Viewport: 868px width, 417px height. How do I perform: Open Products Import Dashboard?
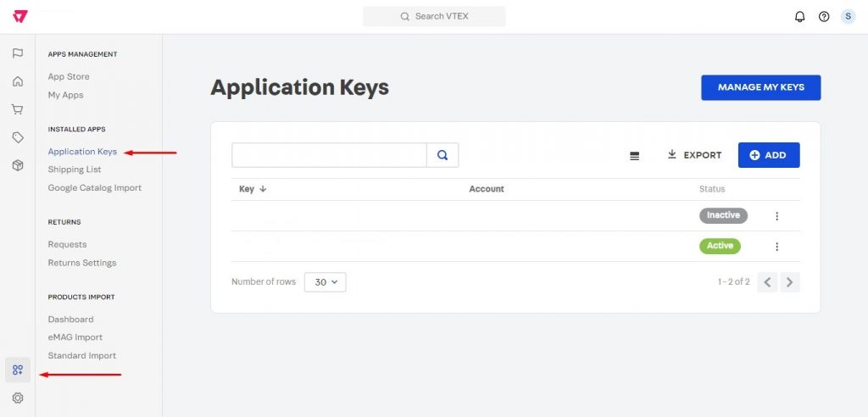pos(71,319)
